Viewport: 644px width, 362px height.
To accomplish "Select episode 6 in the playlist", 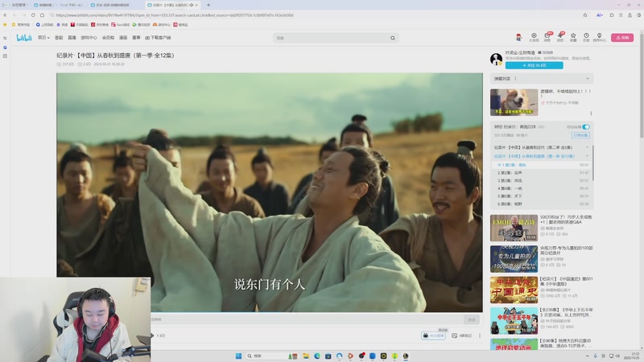I will [x=542, y=204].
